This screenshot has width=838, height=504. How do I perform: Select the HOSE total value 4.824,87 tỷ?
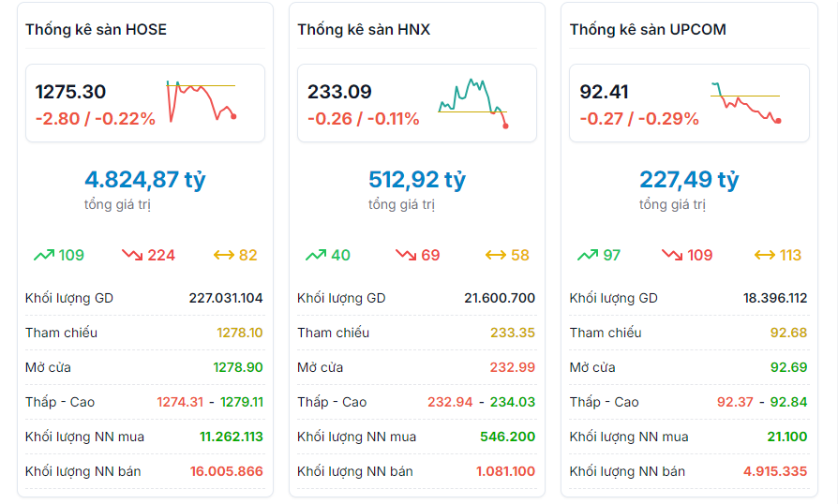[x=145, y=179]
